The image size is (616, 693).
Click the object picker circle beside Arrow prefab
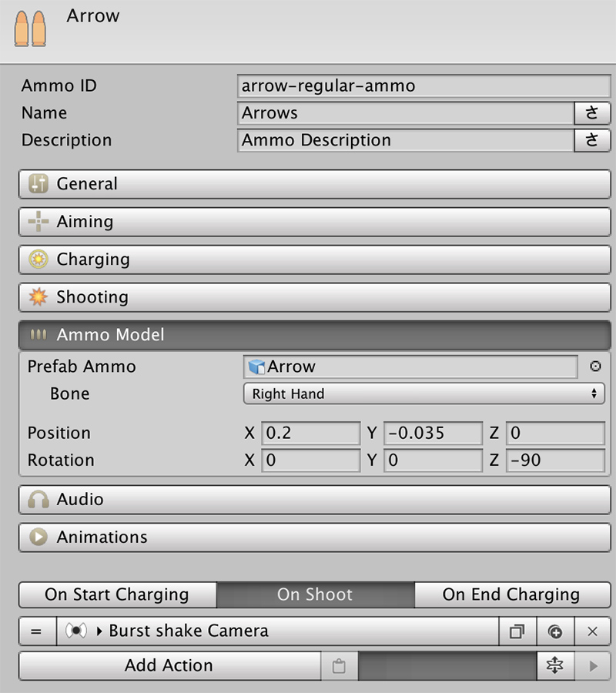[595, 367]
